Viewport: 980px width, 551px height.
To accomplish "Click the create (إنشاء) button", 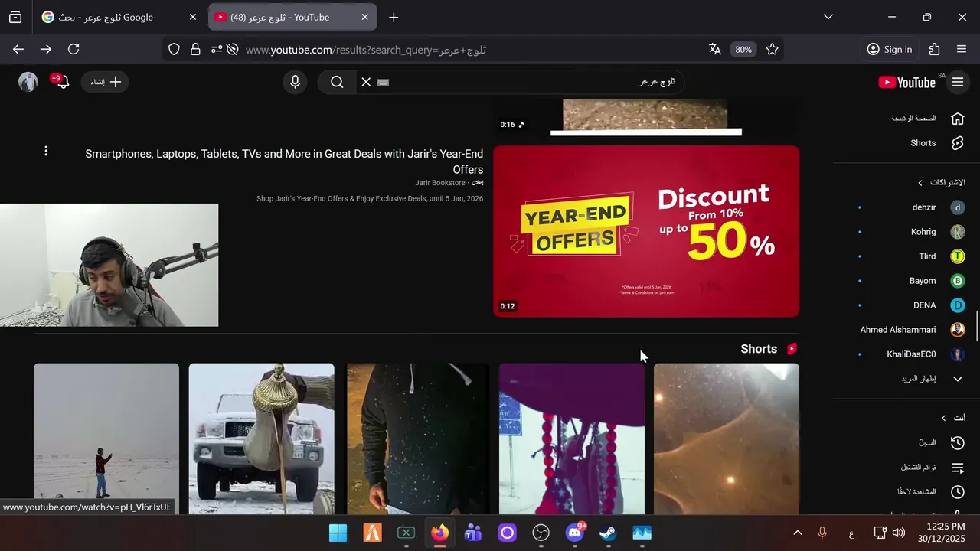I will [105, 82].
